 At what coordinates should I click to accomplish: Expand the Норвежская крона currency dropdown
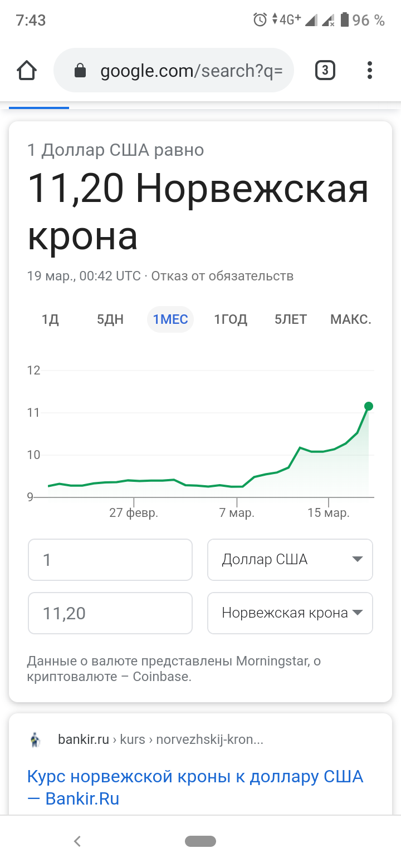pos(290,613)
